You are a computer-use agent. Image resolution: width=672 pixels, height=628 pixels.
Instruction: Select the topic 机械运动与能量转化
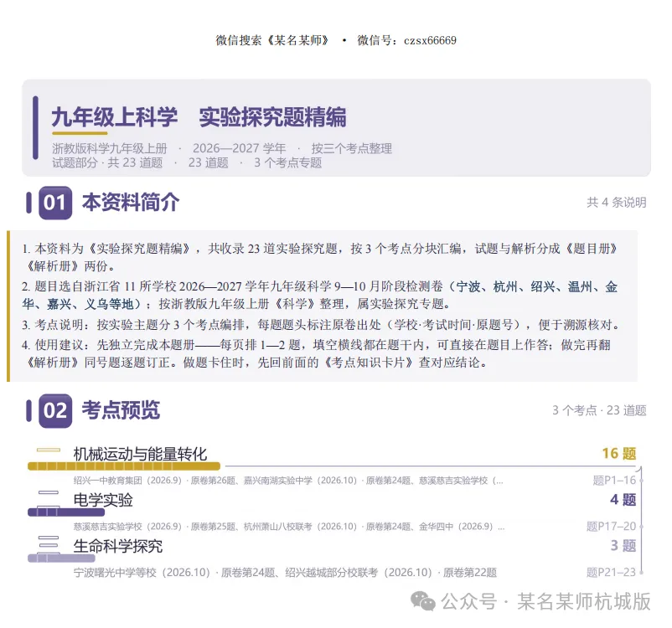point(140,454)
